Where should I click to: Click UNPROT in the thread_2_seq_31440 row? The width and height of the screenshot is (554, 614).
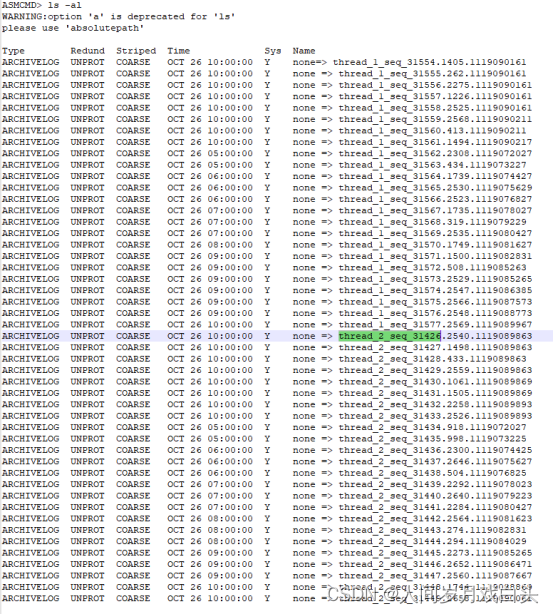[88, 496]
